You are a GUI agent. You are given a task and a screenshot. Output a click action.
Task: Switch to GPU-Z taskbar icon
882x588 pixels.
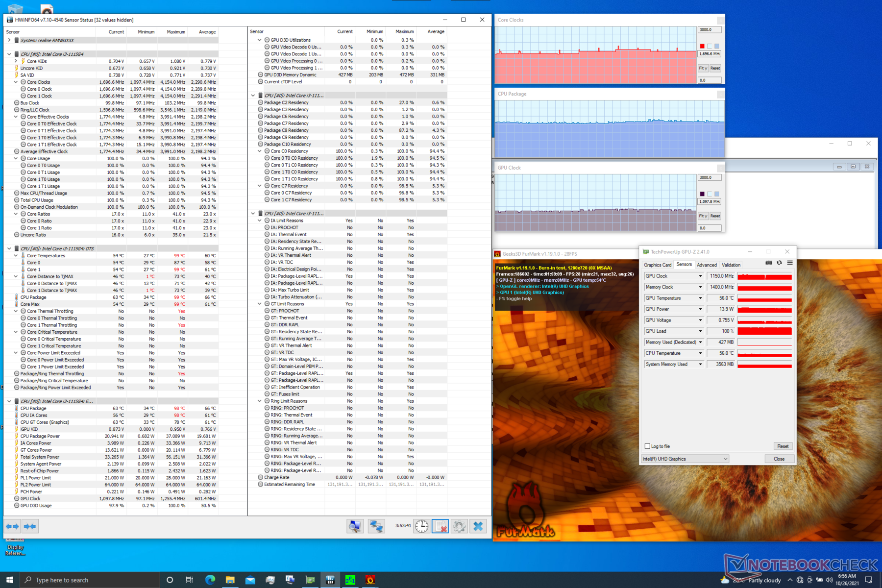click(310, 580)
